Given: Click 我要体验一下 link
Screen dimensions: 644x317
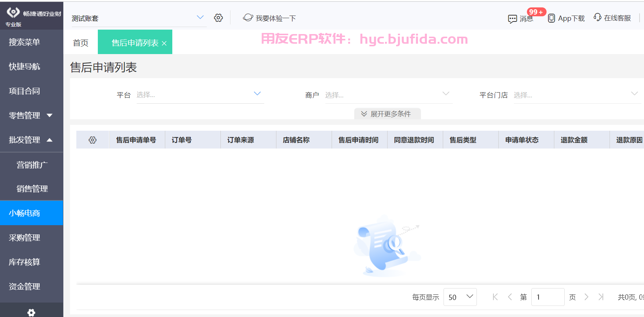Looking at the screenshot, I should 276,18.
